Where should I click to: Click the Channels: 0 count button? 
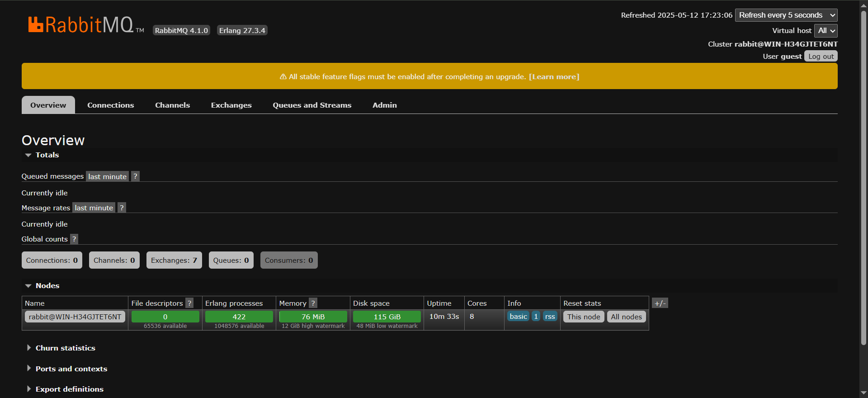[x=114, y=260]
